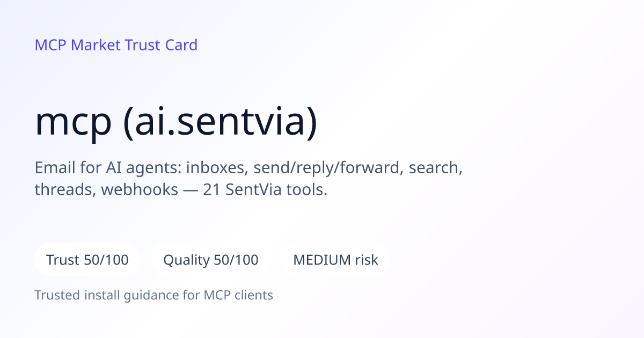Click the word Market in header
Image resolution: width=644 pixels, height=338 pixels.
(96, 45)
